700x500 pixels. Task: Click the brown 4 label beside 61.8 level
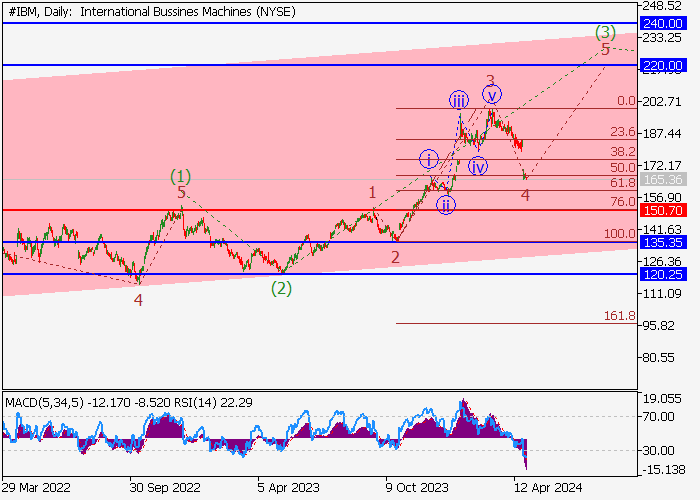coord(525,196)
